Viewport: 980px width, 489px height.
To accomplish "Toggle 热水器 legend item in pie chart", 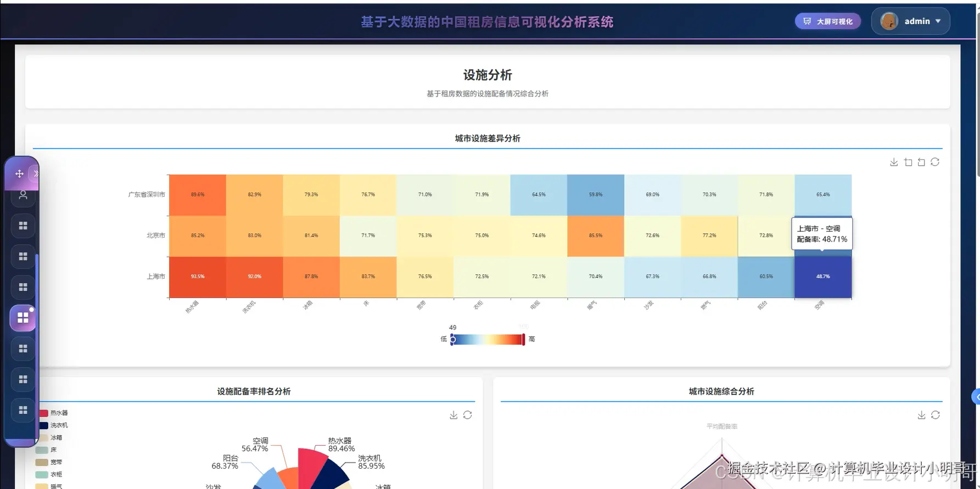I will tap(53, 413).
